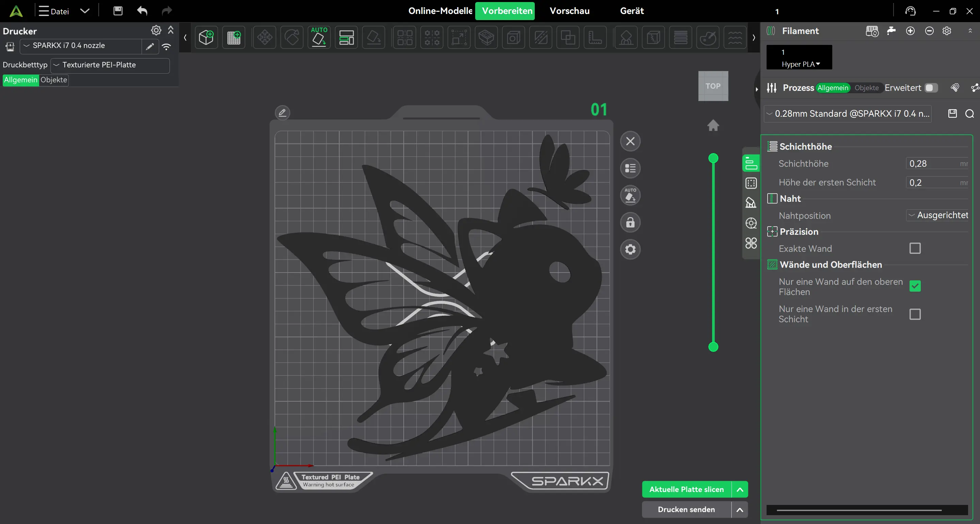Click the home view icon
The width and height of the screenshot is (980, 524).
tap(713, 125)
